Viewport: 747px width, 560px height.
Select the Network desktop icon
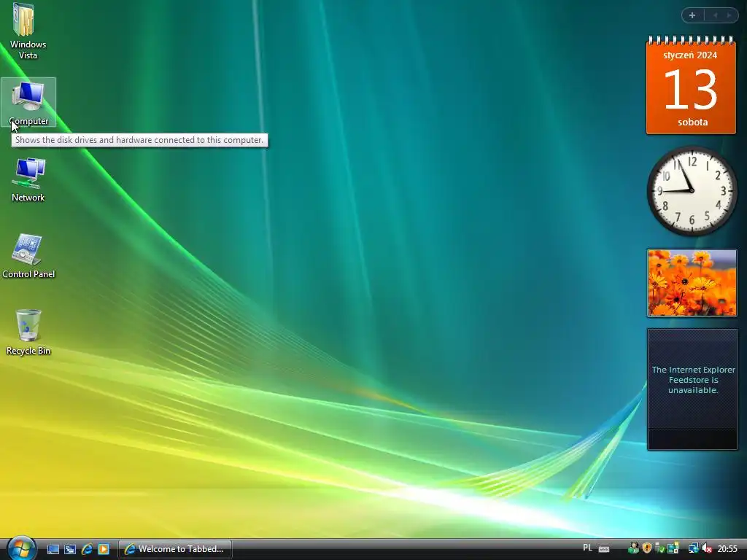coord(28,180)
